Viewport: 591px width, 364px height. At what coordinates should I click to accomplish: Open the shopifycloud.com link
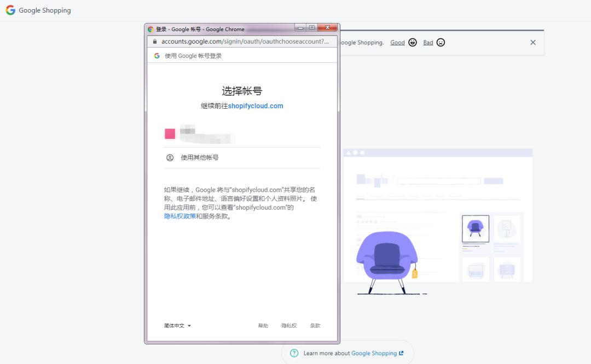tap(256, 106)
